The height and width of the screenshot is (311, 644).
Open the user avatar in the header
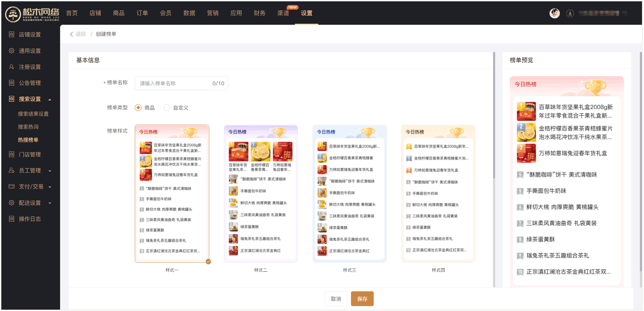tap(554, 13)
